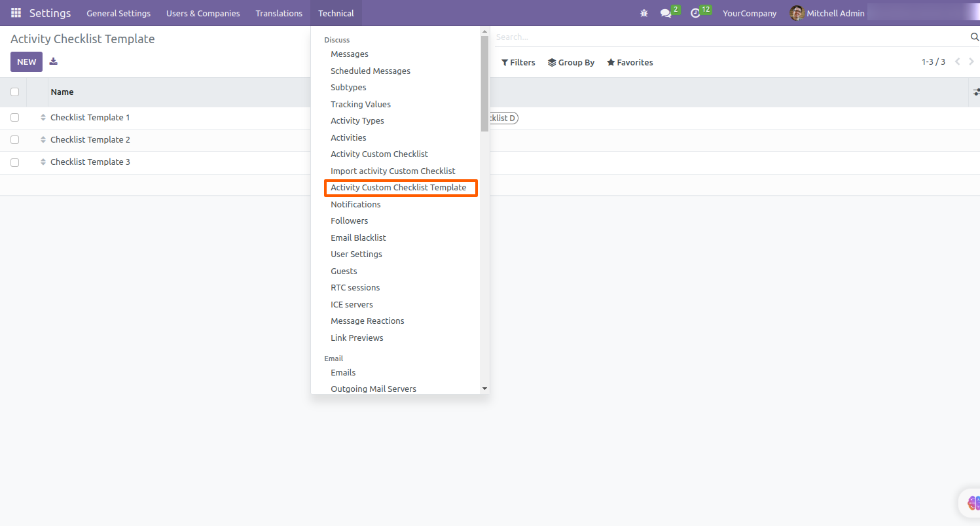The width and height of the screenshot is (980, 526).
Task: Click Mitchell Admin avatar picture
Action: pyautogui.click(x=797, y=13)
